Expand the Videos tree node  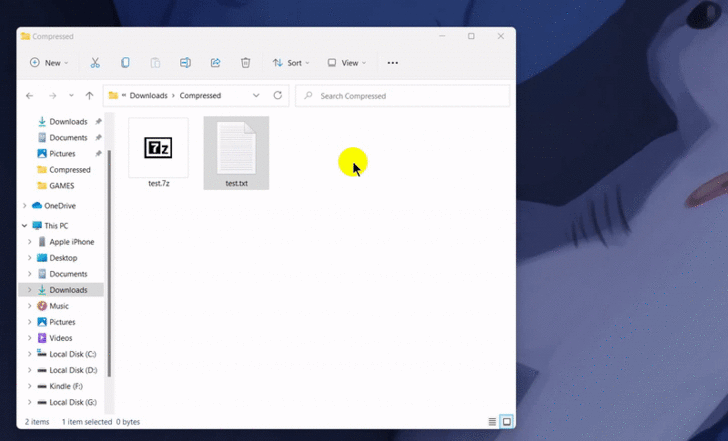click(30, 338)
